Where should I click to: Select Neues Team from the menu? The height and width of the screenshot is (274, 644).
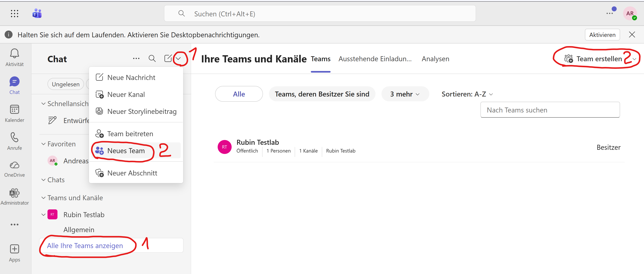(x=126, y=151)
